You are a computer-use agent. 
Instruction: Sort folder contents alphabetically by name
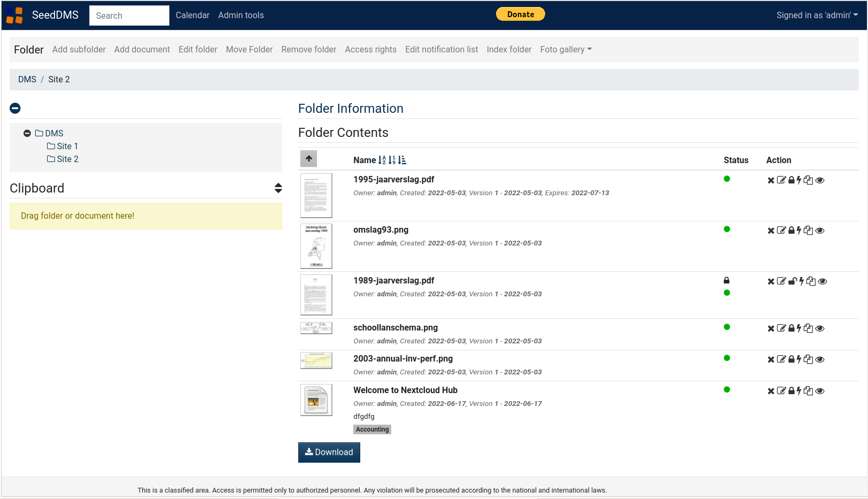382,160
